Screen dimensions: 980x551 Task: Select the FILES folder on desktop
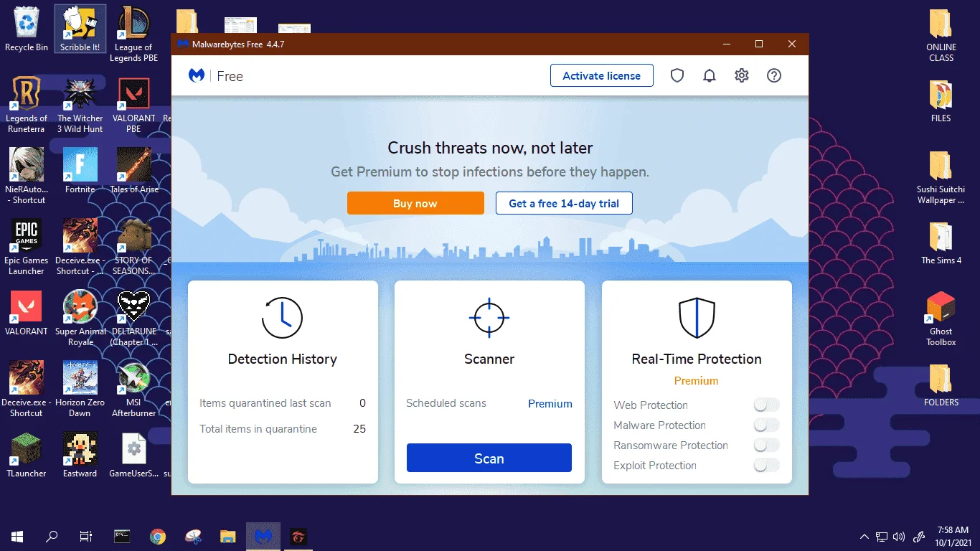pos(941,101)
